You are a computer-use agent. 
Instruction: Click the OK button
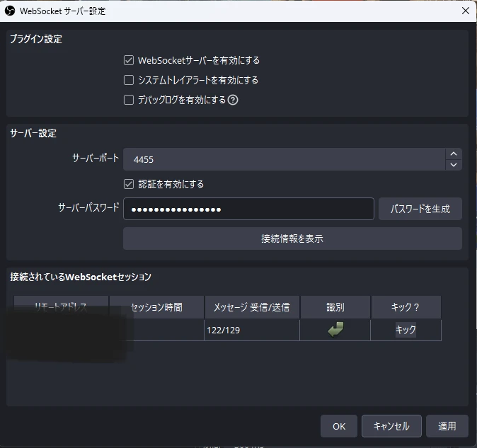coord(339,426)
